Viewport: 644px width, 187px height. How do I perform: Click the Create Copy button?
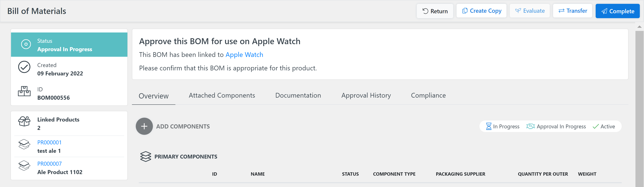[481, 11]
